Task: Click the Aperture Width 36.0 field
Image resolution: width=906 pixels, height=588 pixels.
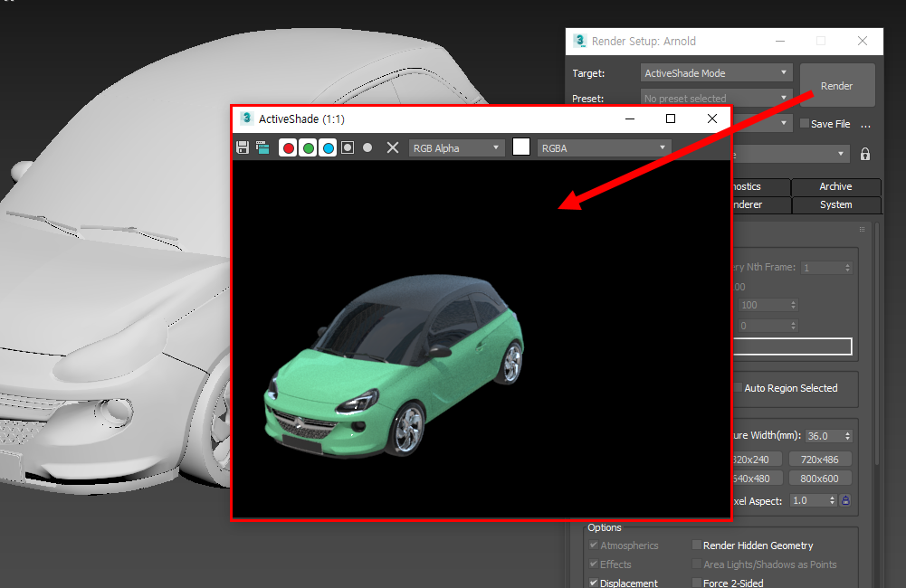Action: [824, 436]
